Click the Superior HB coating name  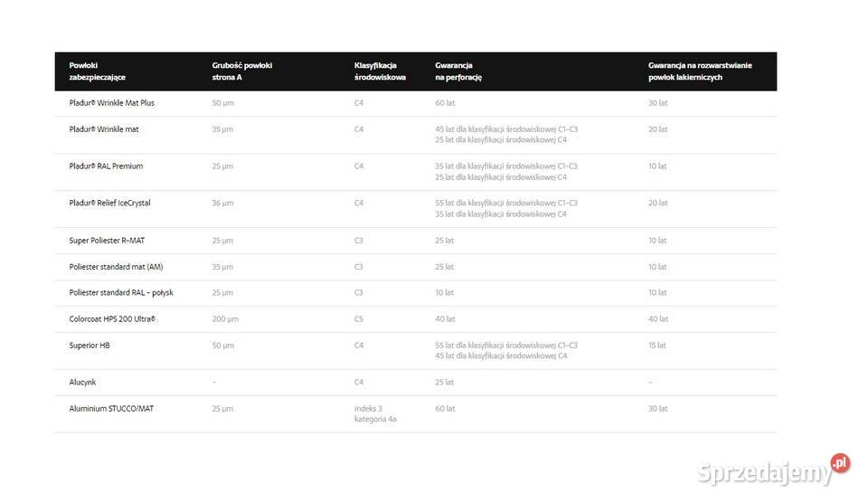90,345
